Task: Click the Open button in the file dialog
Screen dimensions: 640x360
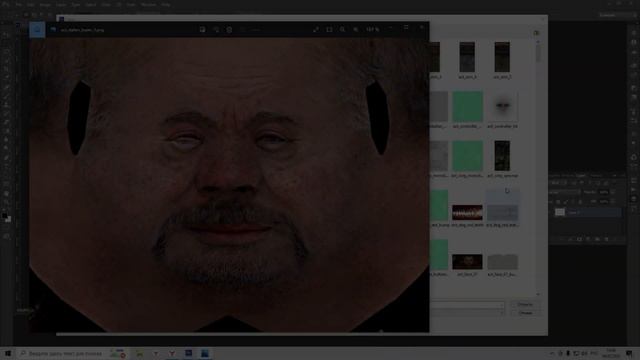Action: pyautogui.click(x=525, y=304)
